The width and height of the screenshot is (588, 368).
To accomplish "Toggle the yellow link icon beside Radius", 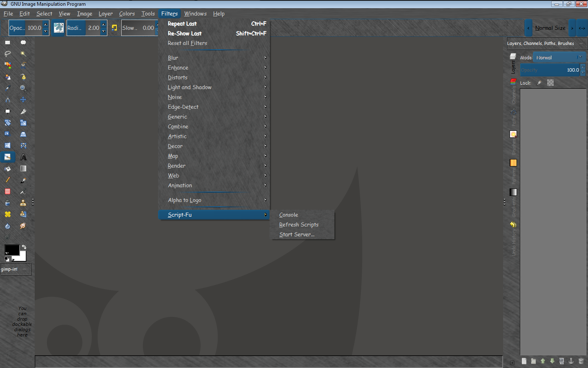I will pyautogui.click(x=114, y=28).
